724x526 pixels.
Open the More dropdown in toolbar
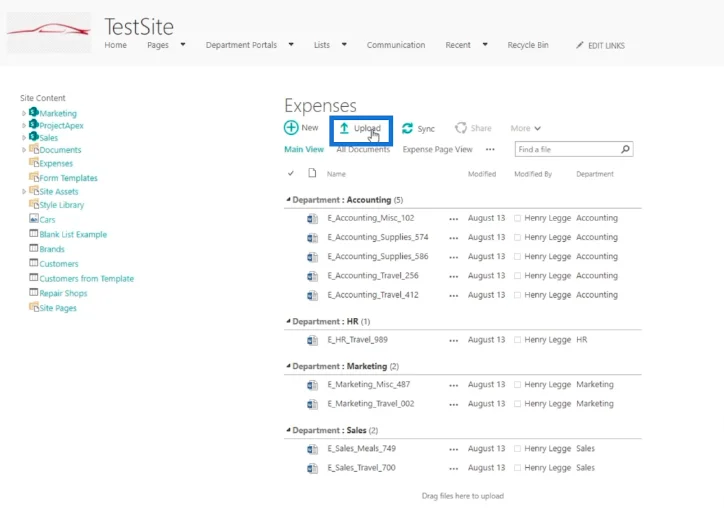pos(525,128)
